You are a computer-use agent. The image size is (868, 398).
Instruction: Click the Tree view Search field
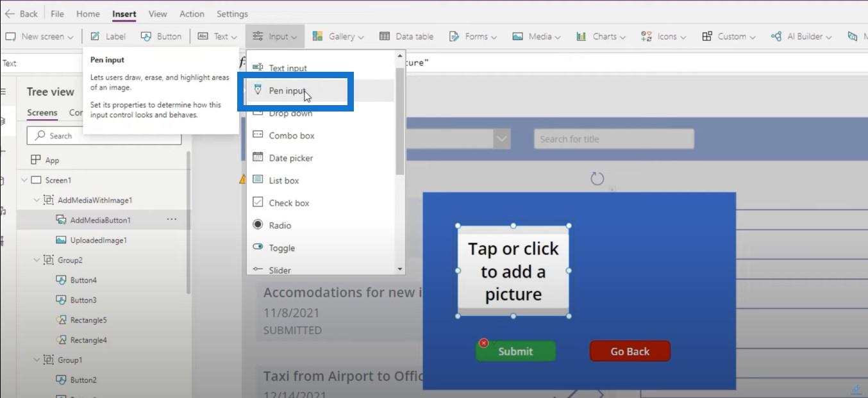coord(104,136)
